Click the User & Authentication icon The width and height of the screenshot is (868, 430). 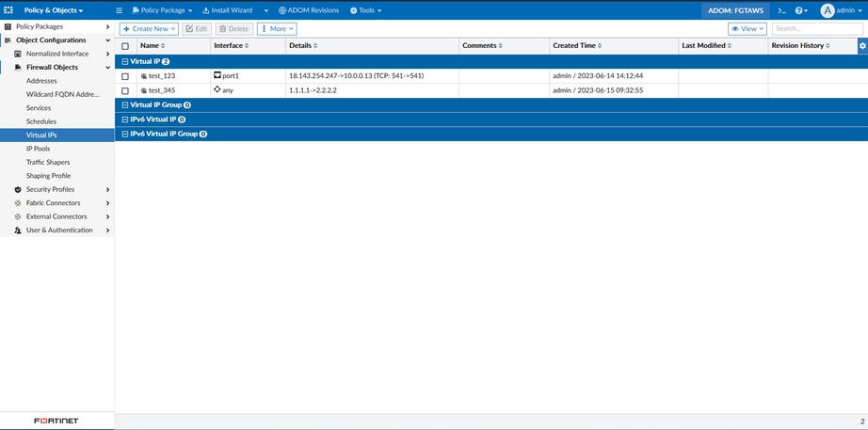[18, 231]
